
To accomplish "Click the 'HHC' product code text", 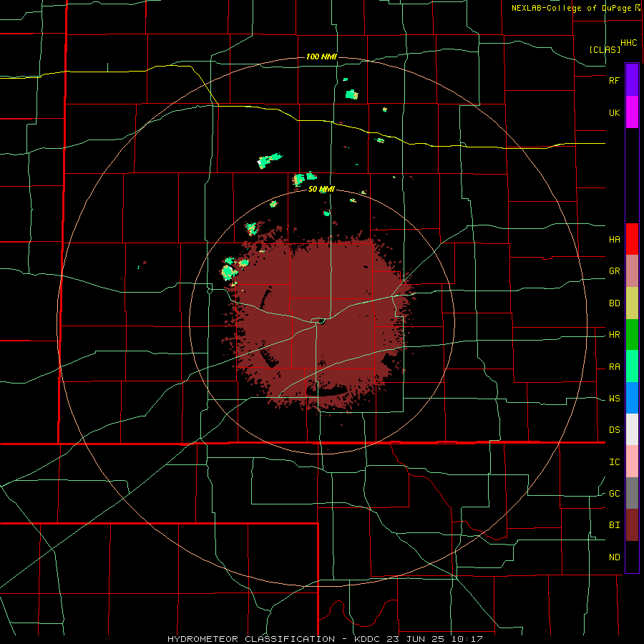I will tap(628, 43).
